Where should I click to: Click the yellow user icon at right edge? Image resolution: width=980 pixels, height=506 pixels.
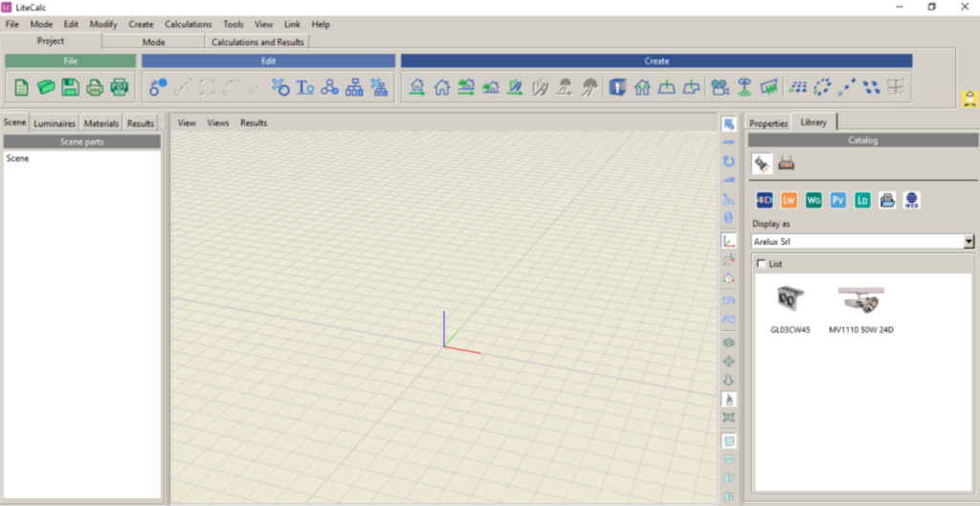click(969, 99)
